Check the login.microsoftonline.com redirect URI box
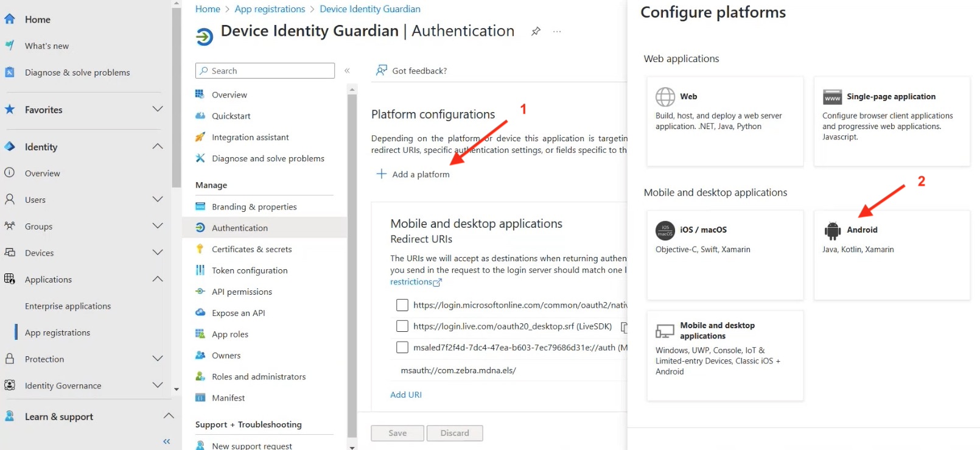Screen dimensions: 980x450 click(x=402, y=305)
